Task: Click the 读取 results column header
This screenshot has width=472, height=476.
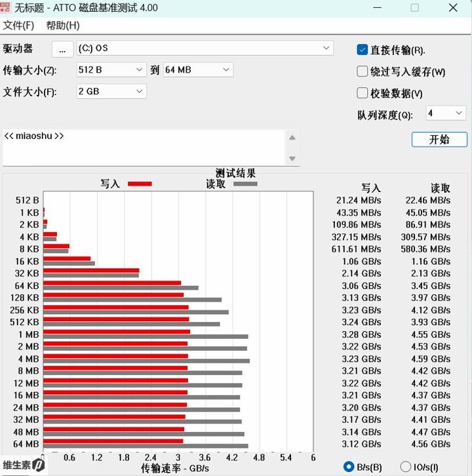Action: [x=441, y=188]
